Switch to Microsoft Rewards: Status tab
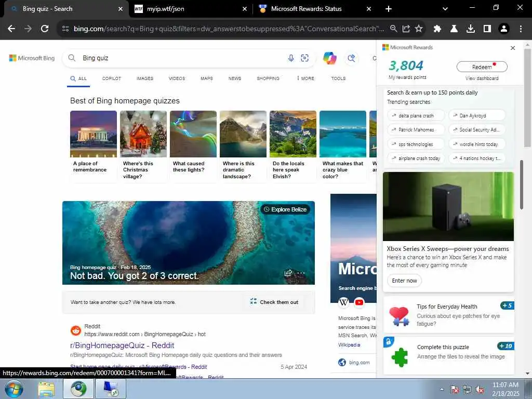 [x=315, y=9]
